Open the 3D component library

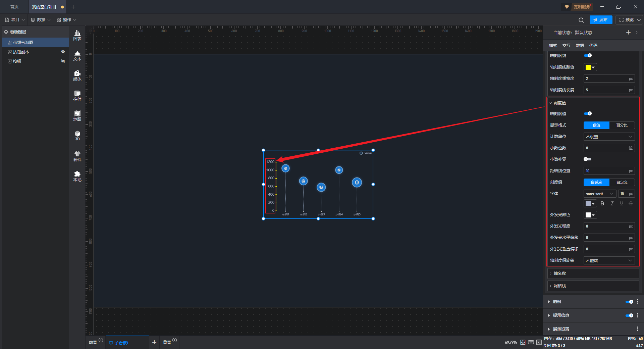pos(77,136)
